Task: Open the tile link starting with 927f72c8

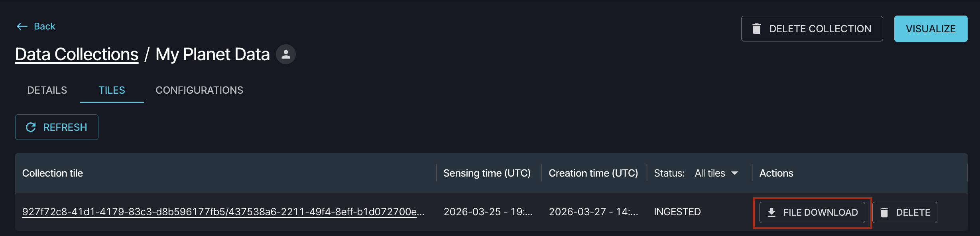Action: tap(223, 212)
